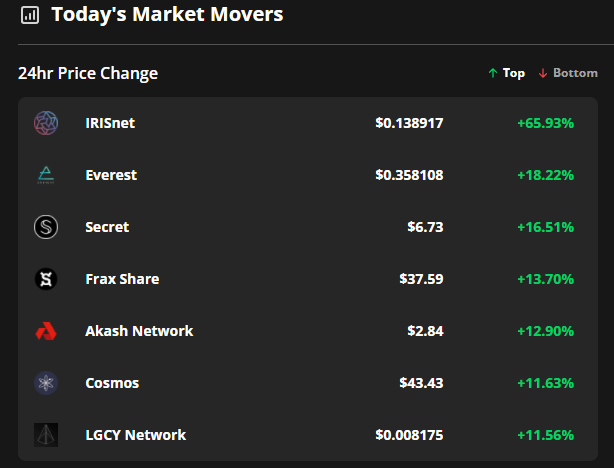Click the Cosmos atom logo icon
This screenshot has height=468, width=614.
(46, 383)
